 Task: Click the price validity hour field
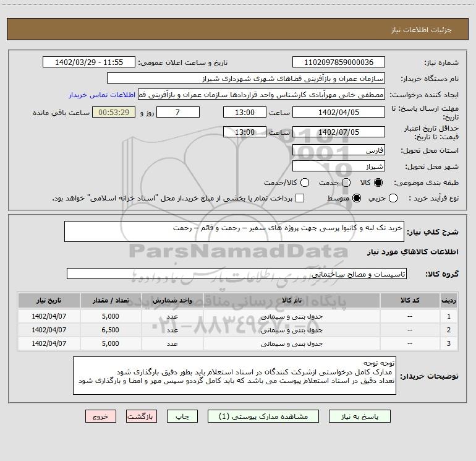[245, 132]
